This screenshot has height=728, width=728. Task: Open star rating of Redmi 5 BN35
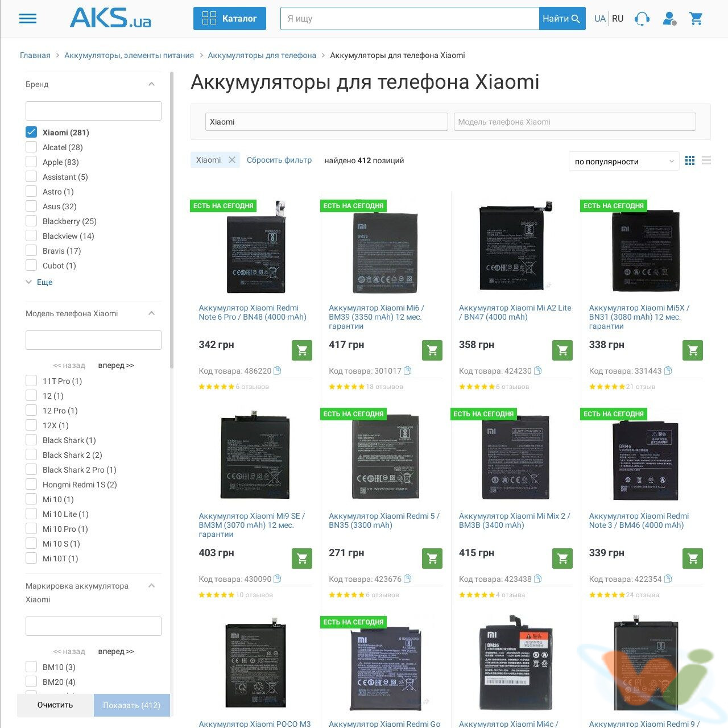point(346,595)
